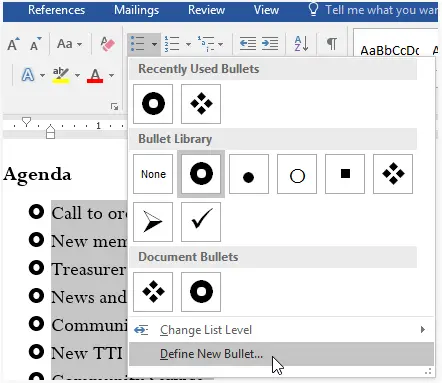Click the Multilevel List icon

point(206,44)
